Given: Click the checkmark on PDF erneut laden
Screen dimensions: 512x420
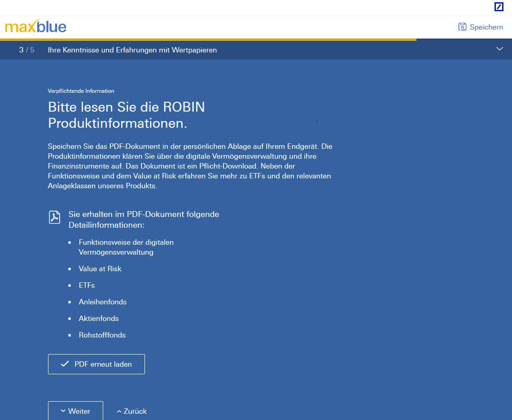Looking at the screenshot, I should [65, 364].
